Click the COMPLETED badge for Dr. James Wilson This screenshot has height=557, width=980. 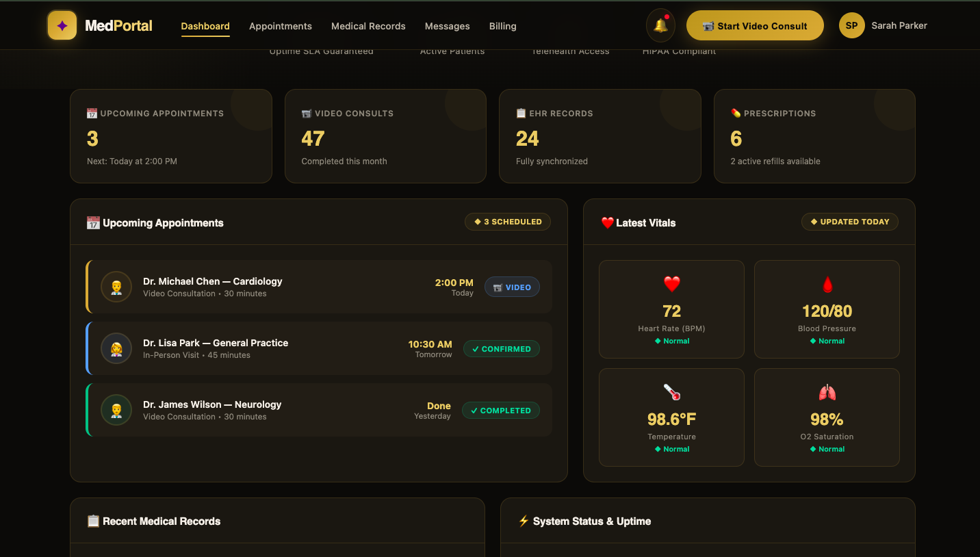point(501,410)
